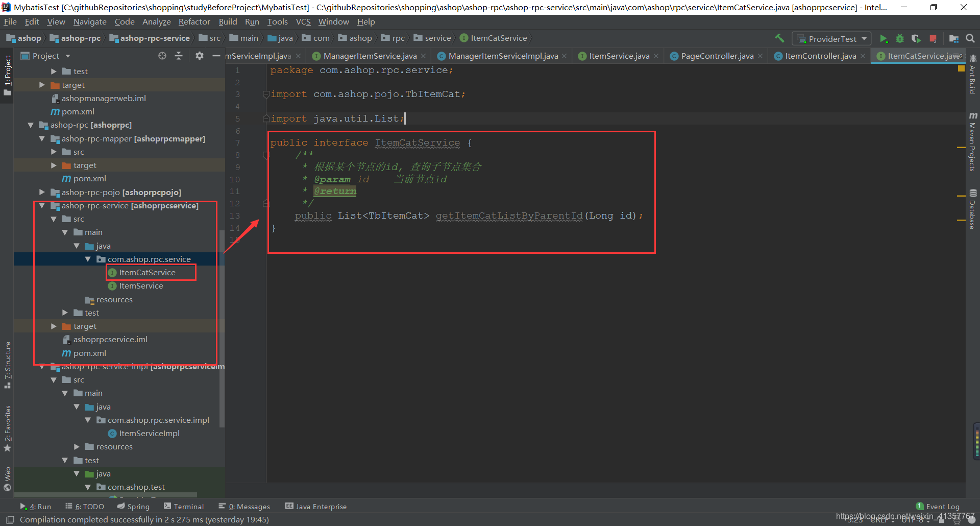Open the Event Log

click(x=938, y=507)
